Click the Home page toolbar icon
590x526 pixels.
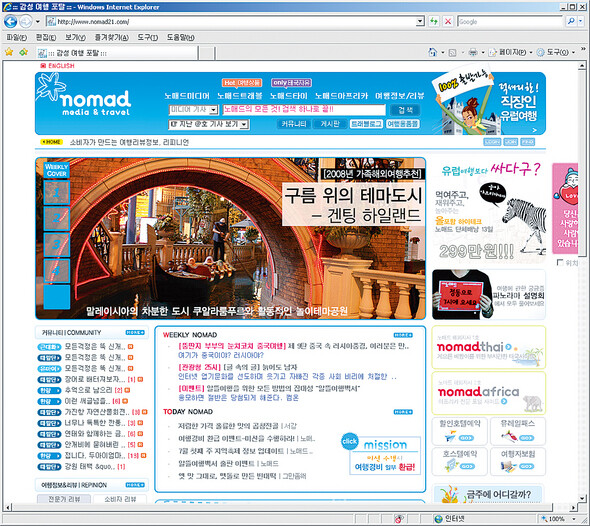[x=433, y=52]
